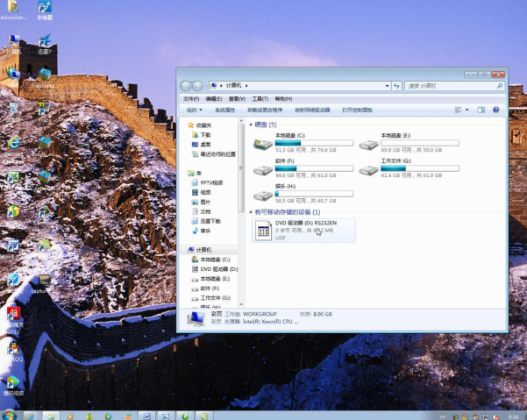
Task: Select the 计算机 desktop icon
Action: (13, 45)
